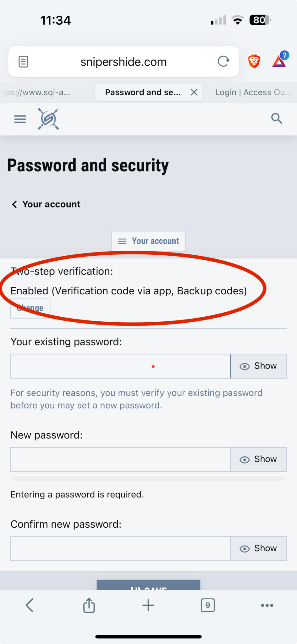Show the confirm new password text

[x=258, y=549]
